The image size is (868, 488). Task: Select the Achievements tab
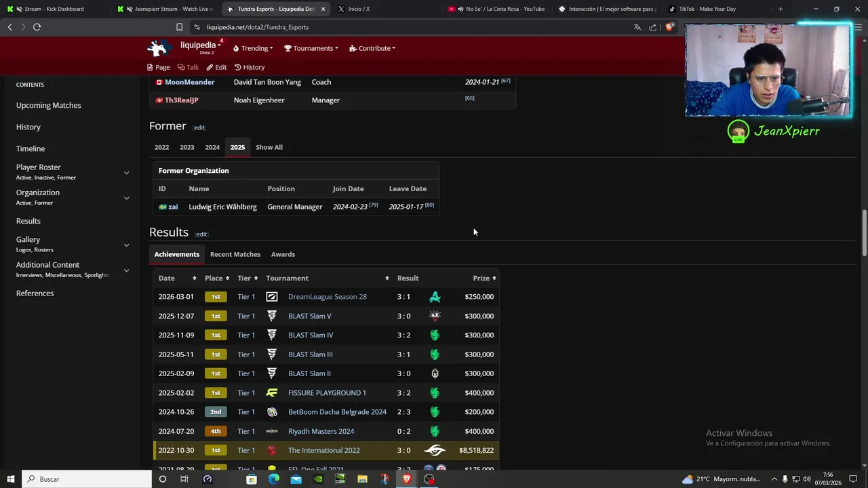click(177, 254)
